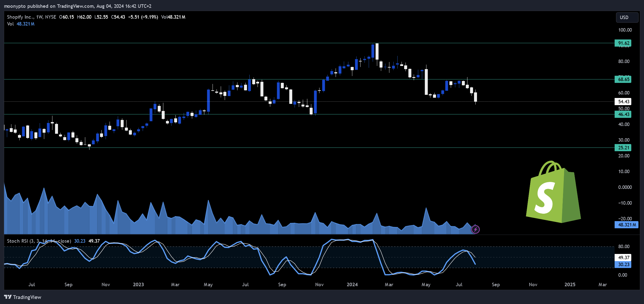Click the H62.00 high value in header
This screenshot has height=304, width=644.
click(84, 17)
